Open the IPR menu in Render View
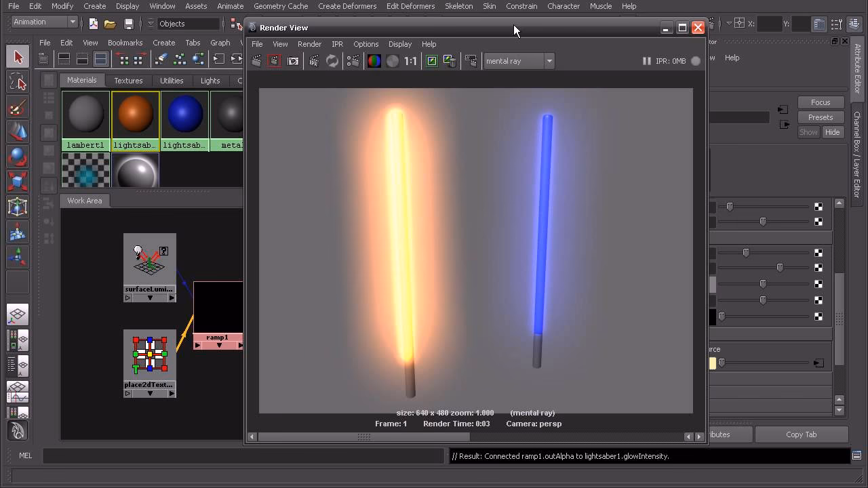Image resolution: width=868 pixels, height=488 pixels. (337, 44)
